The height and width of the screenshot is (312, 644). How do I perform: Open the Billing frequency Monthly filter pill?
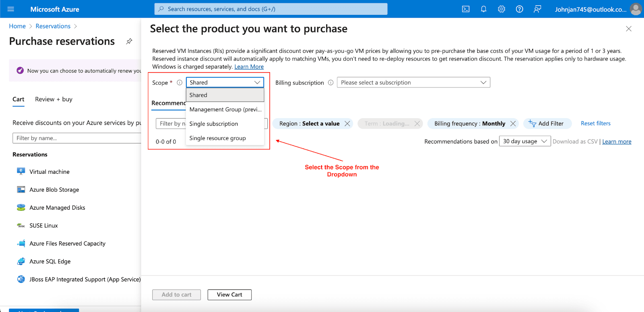coord(470,123)
